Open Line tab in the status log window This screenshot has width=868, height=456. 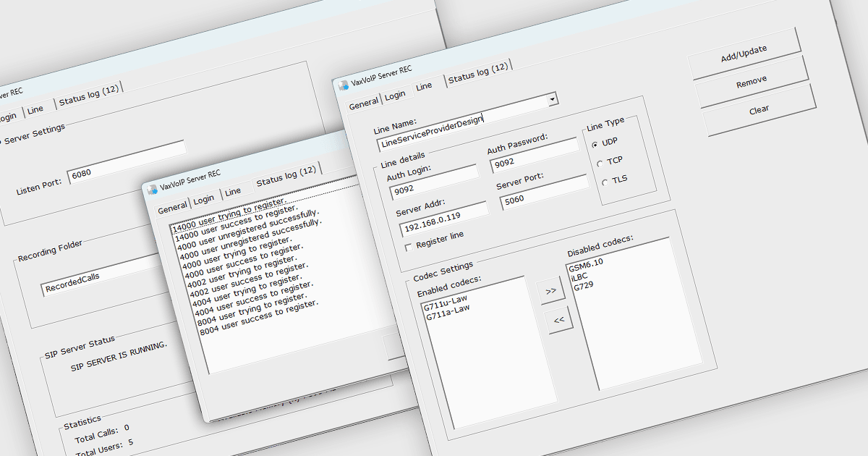pyautogui.click(x=233, y=192)
